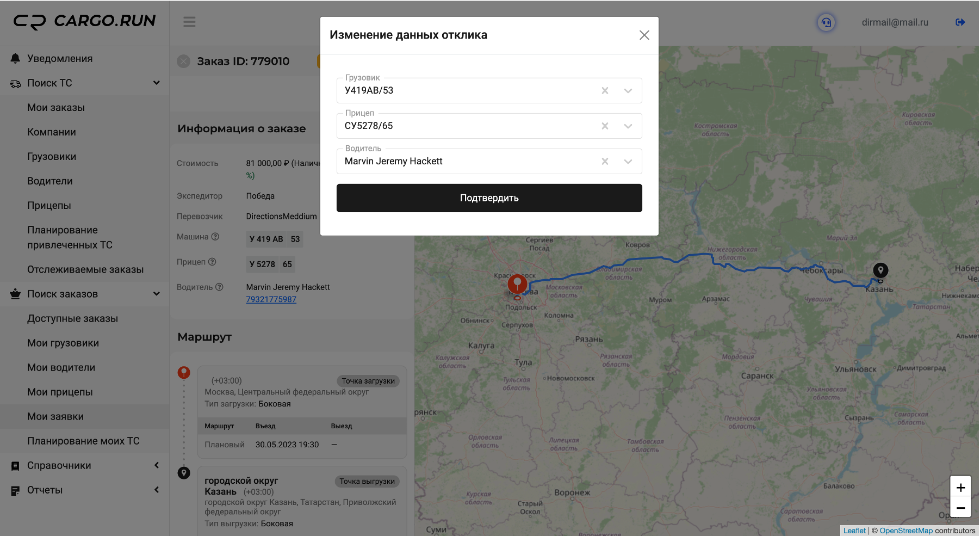Close the Изменение данных отклика dialog
This screenshot has width=980, height=536.
[644, 35]
